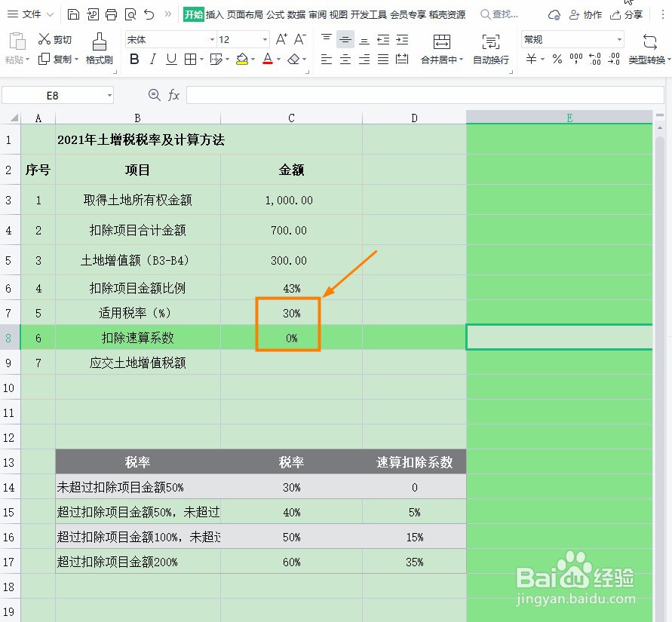Activate center alignment

345,59
